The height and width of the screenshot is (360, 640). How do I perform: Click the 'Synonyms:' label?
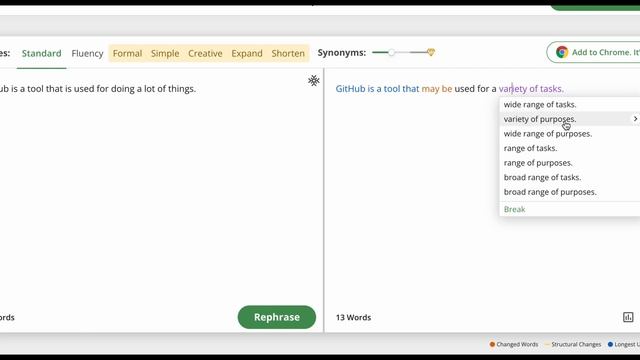click(342, 53)
